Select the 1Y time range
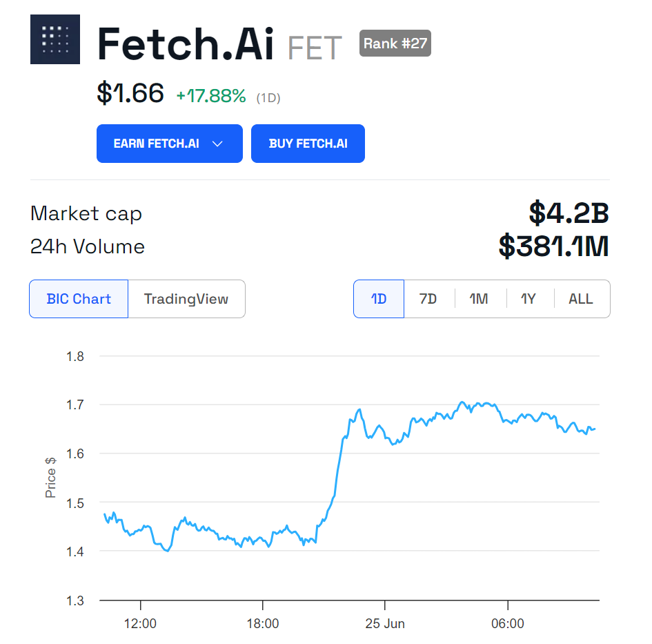Screen dimensions: 652x644 (x=528, y=299)
